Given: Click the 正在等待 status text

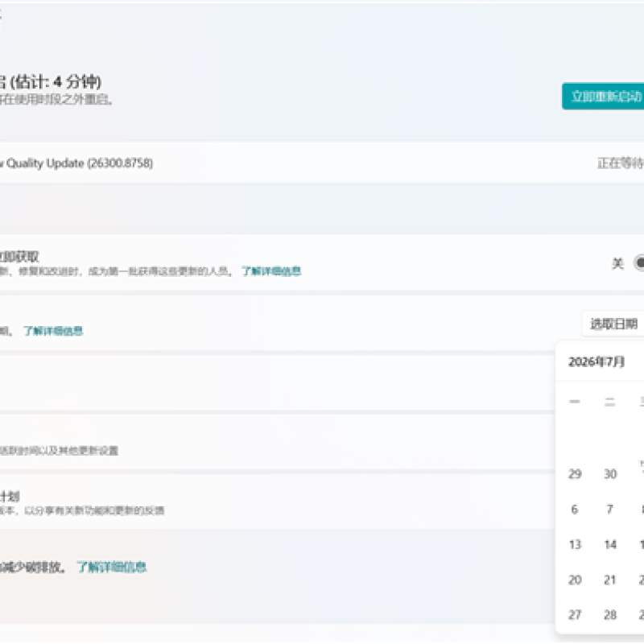Looking at the screenshot, I should pyautogui.click(x=621, y=163).
